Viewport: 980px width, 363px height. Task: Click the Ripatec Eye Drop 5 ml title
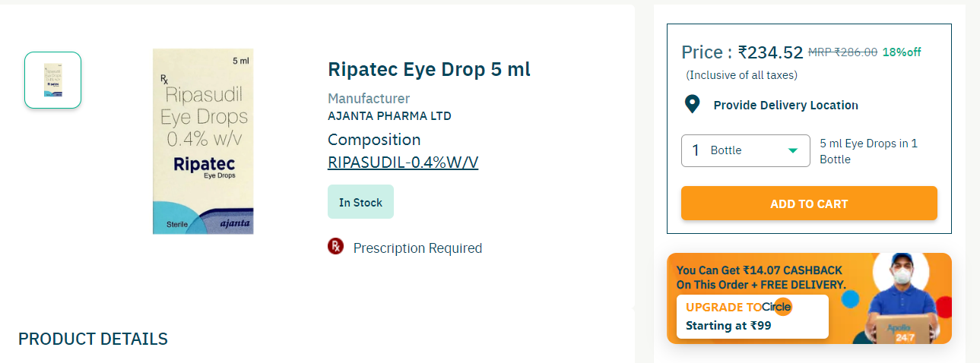[429, 70]
